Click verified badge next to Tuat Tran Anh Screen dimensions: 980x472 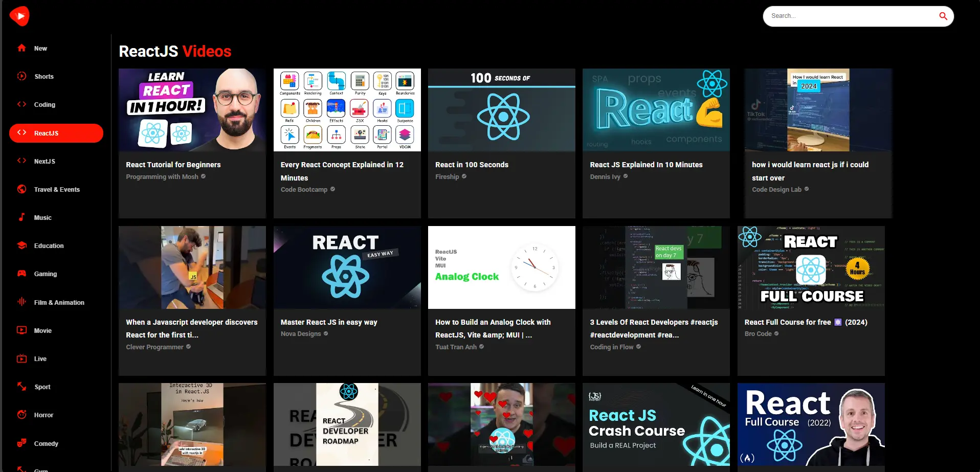[x=481, y=347]
